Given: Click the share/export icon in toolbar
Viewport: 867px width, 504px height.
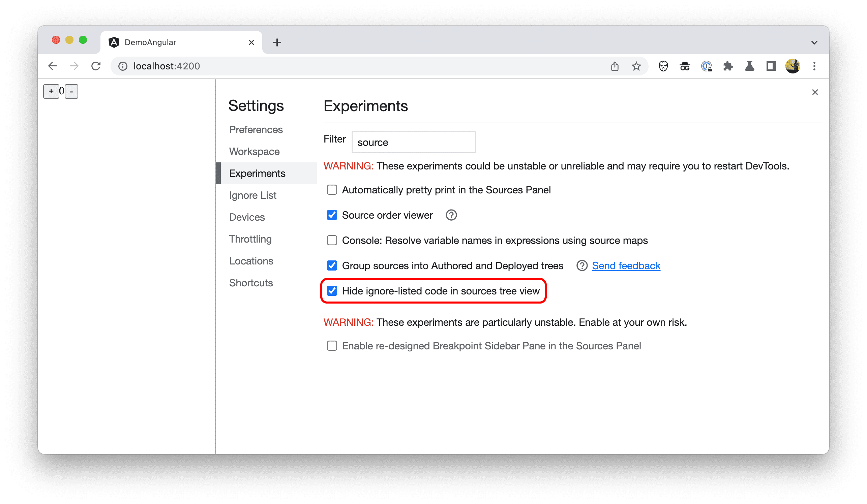Looking at the screenshot, I should click(x=615, y=66).
